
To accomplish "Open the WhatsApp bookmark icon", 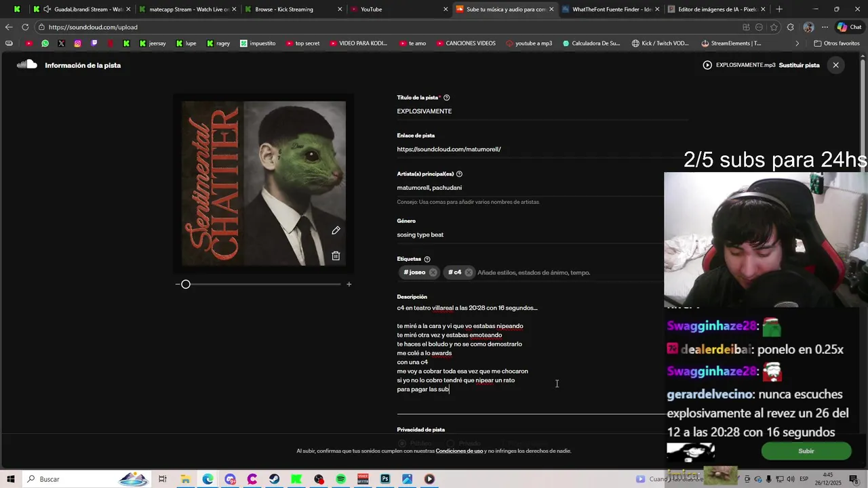I will [45, 43].
